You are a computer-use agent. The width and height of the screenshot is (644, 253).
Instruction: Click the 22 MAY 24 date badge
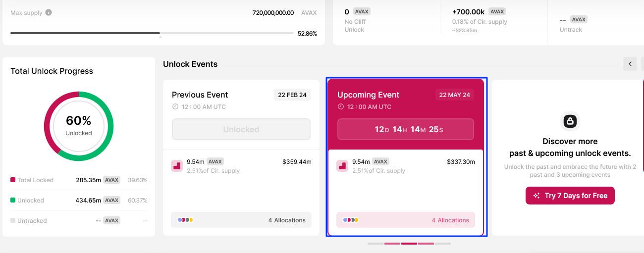click(x=454, y=95)
